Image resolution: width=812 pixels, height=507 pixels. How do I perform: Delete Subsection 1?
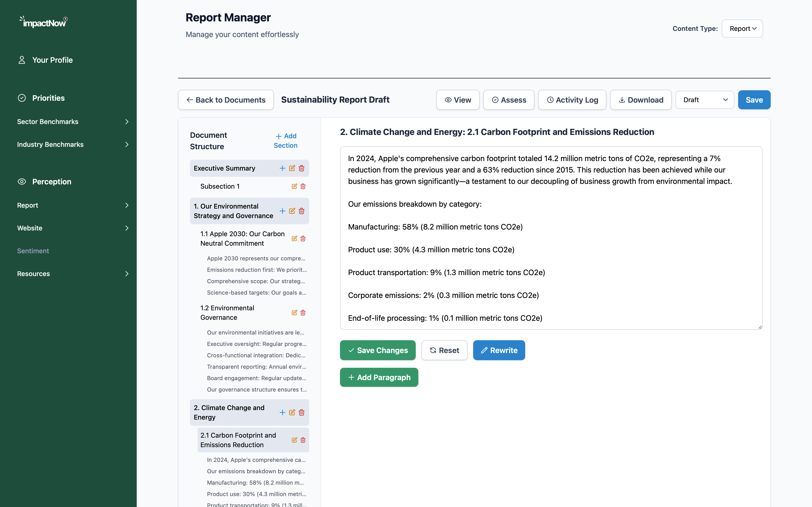(303, 187)
